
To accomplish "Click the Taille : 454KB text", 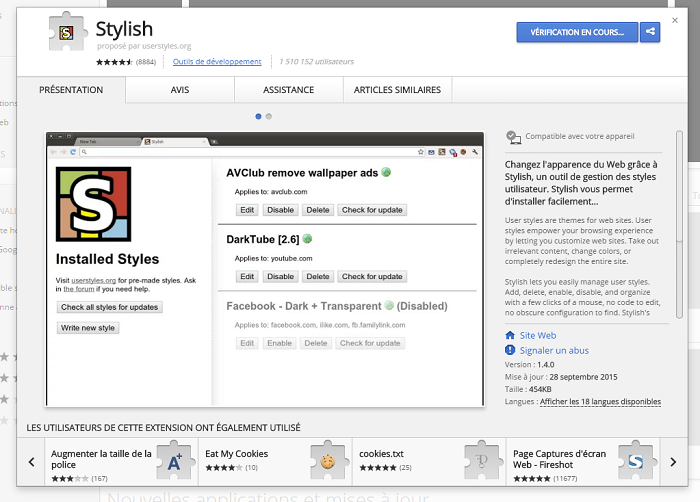I will pos(528,389).
